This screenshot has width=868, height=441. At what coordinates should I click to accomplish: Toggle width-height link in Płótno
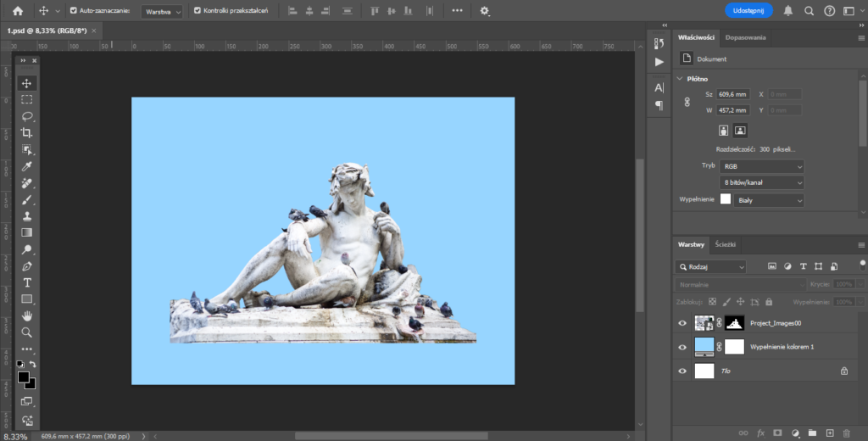point(687,103)
